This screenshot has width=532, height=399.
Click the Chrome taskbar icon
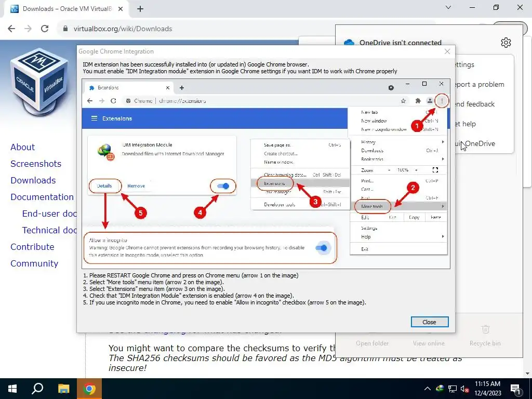pyautogui.click(x=89, y=389)
